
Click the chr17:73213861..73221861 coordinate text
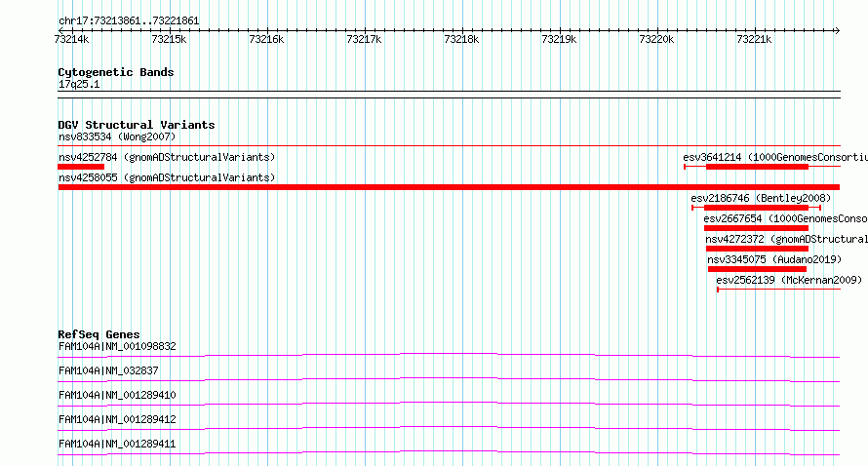(129, 21)
